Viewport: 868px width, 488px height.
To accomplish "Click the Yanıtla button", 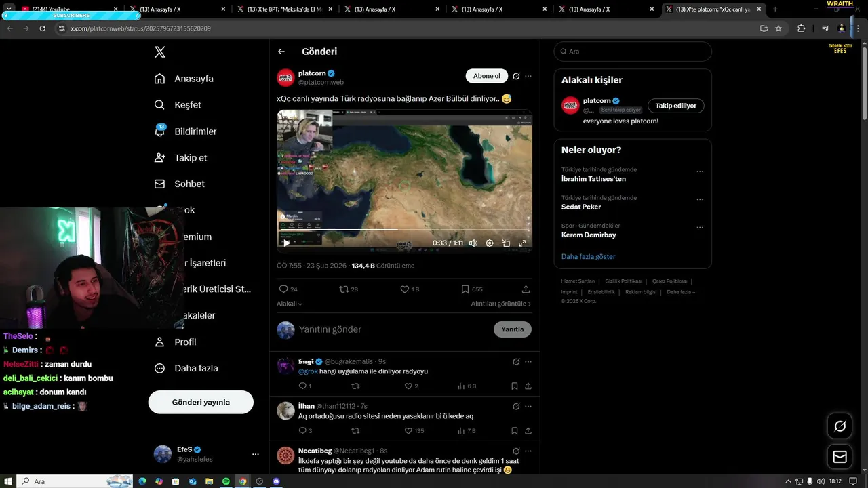I will pyautogui.click(x=513, y=329).
